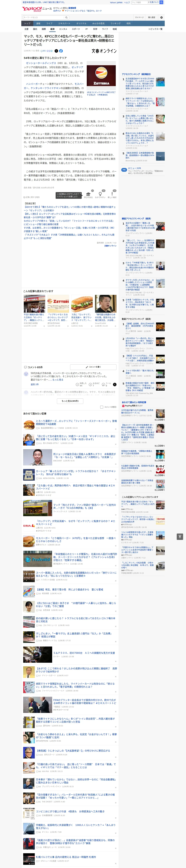Open the settings gear icon in header
Screen dimensions: 186x868
161,17
